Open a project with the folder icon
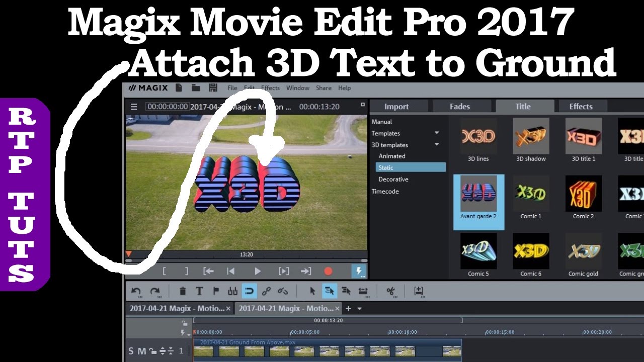 click(x=196, y=88)
